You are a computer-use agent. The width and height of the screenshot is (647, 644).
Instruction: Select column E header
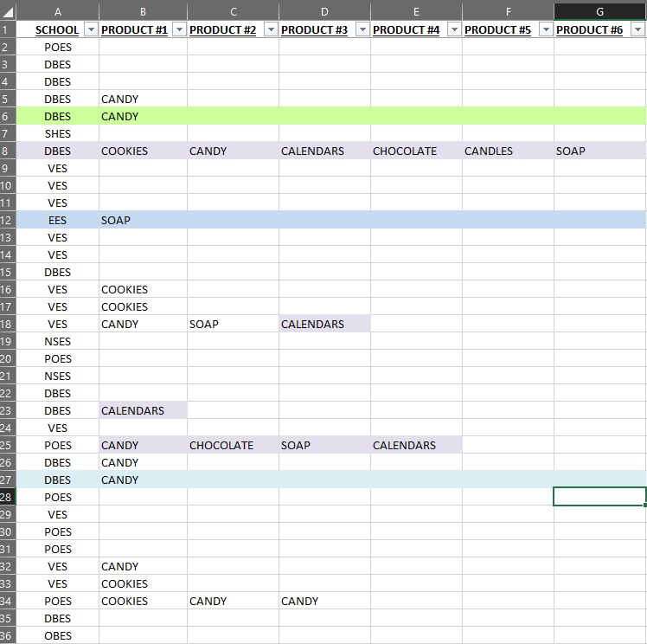tap(416, 12)
